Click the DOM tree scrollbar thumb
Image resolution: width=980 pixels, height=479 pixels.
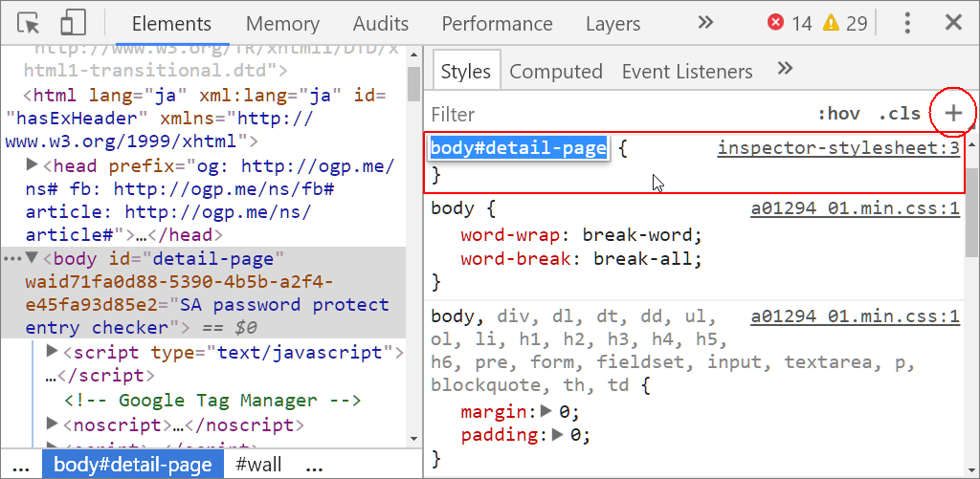click(x=413, y=84)
